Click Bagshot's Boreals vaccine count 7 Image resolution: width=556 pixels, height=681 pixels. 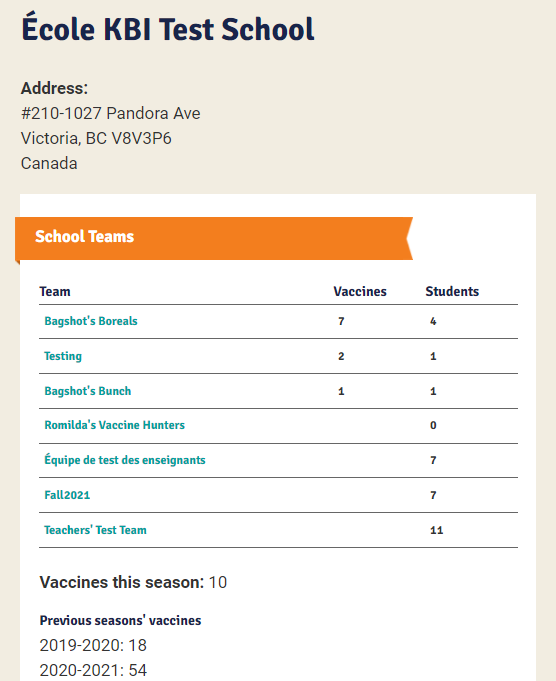click(x=341, y=321)
